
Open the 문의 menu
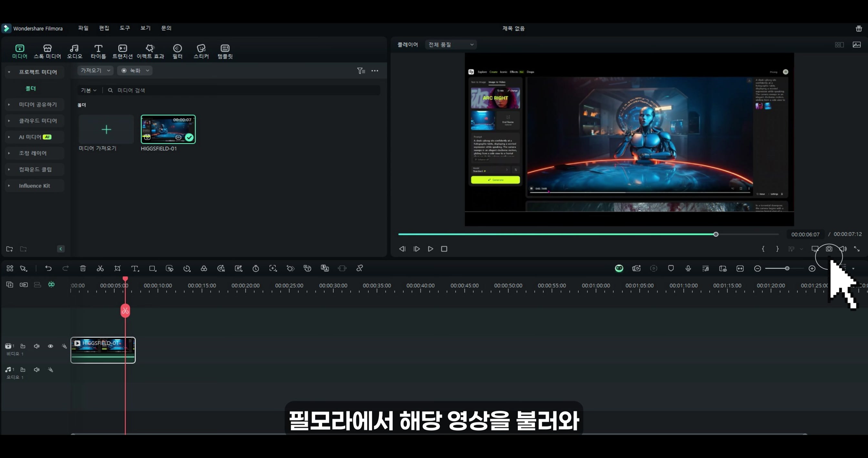[x=166, y=28]
